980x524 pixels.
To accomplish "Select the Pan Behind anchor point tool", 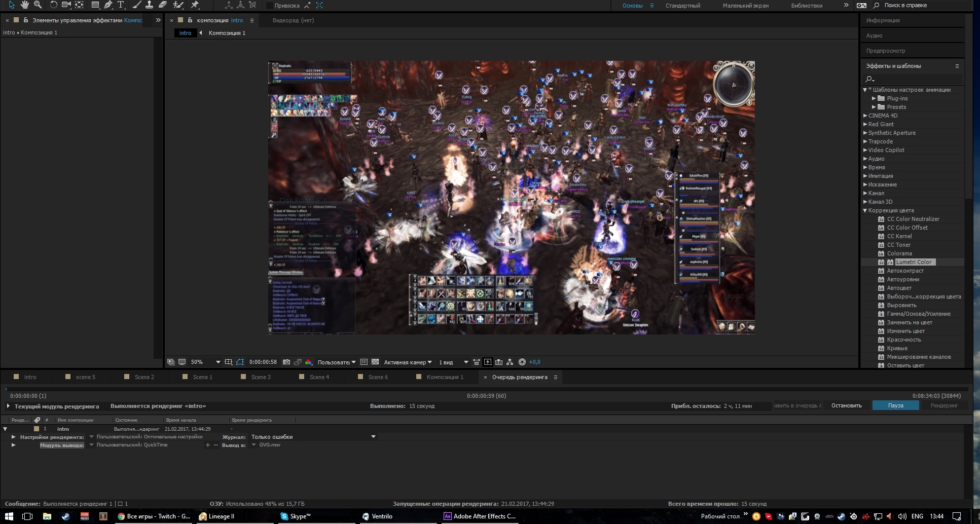I will point(79,5).
